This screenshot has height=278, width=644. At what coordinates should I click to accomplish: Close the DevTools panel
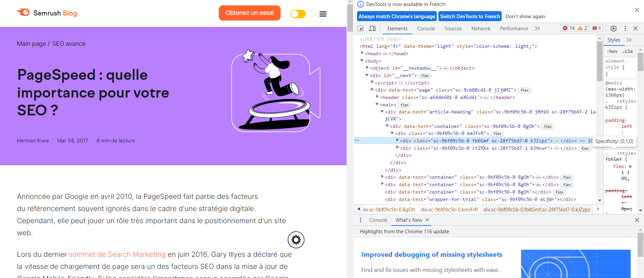[636, 29]
